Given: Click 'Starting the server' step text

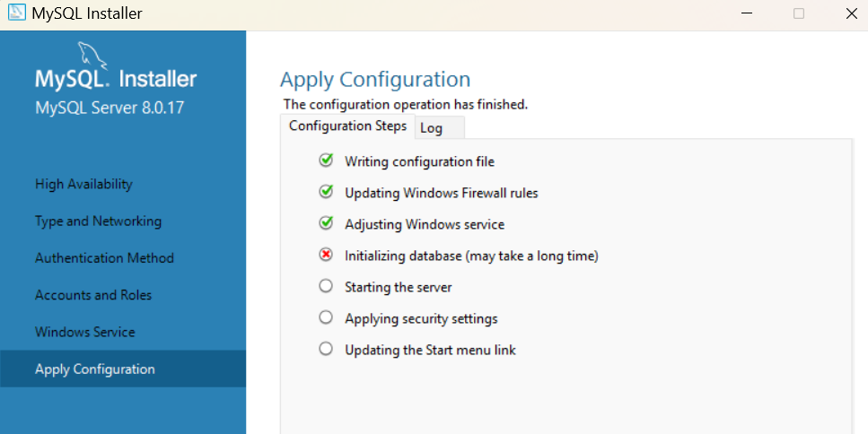Looking at the screenshot, I should 398,288.
